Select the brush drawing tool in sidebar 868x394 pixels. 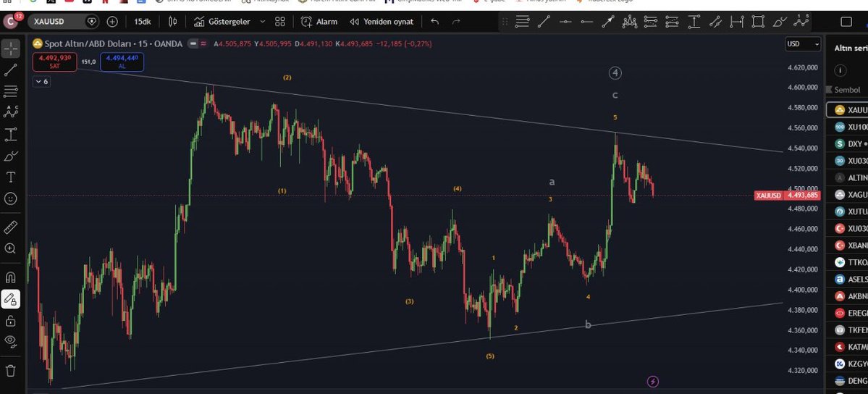[11, 156]
